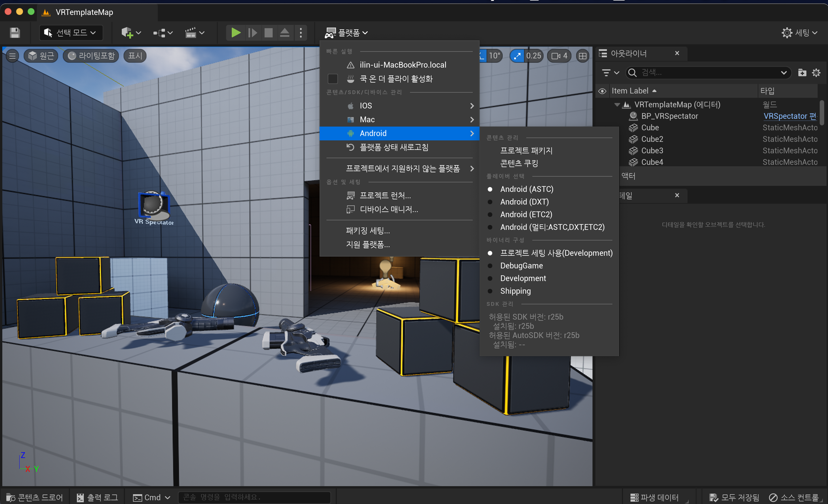Select the Android (DXT) flavor radio option
The image size is (828, 504).
(x=524, y=202)
